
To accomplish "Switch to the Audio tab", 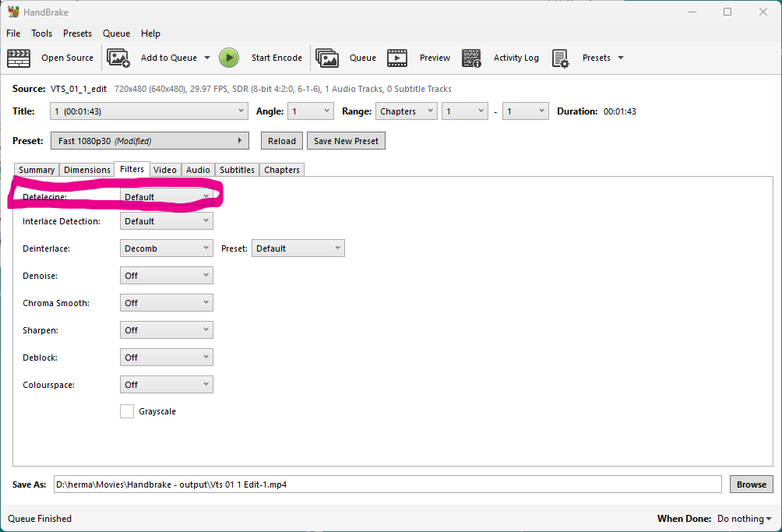I will tap(198, 170).
